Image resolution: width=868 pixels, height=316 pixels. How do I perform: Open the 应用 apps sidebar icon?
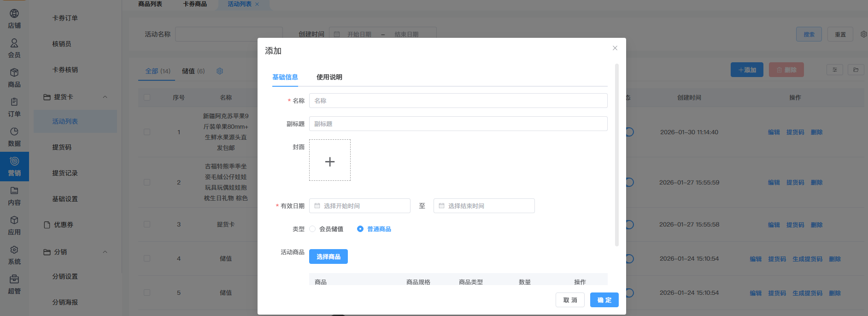click(x=14, y=225)
